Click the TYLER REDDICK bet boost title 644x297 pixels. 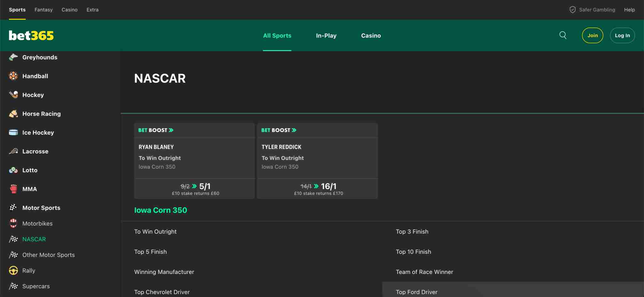(282, 147)
